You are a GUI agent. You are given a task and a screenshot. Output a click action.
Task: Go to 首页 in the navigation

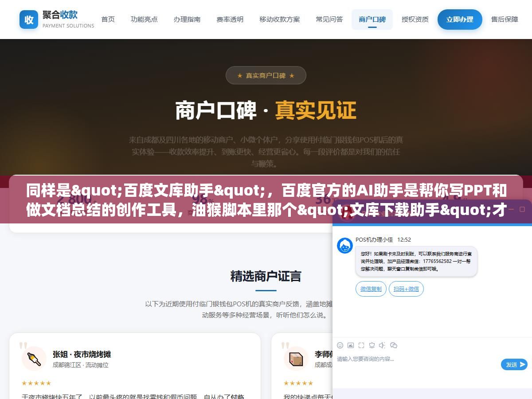[108, 20]
